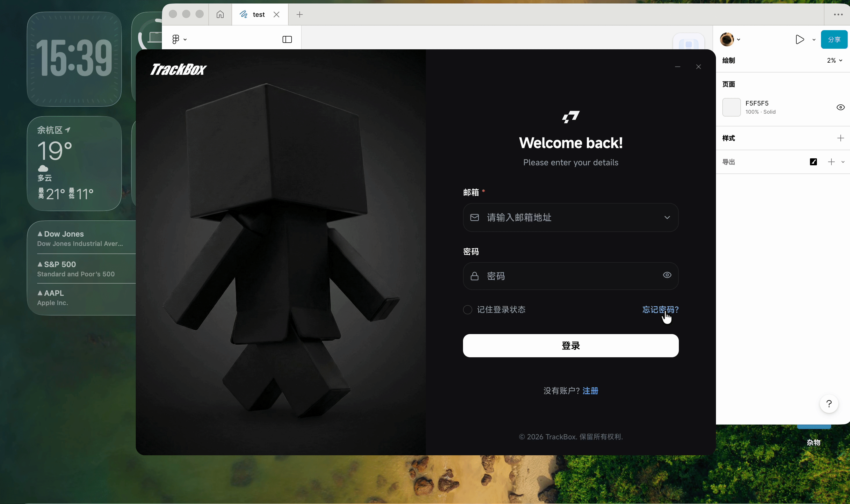Click the Figma present play button

click(x=800, y=39)
